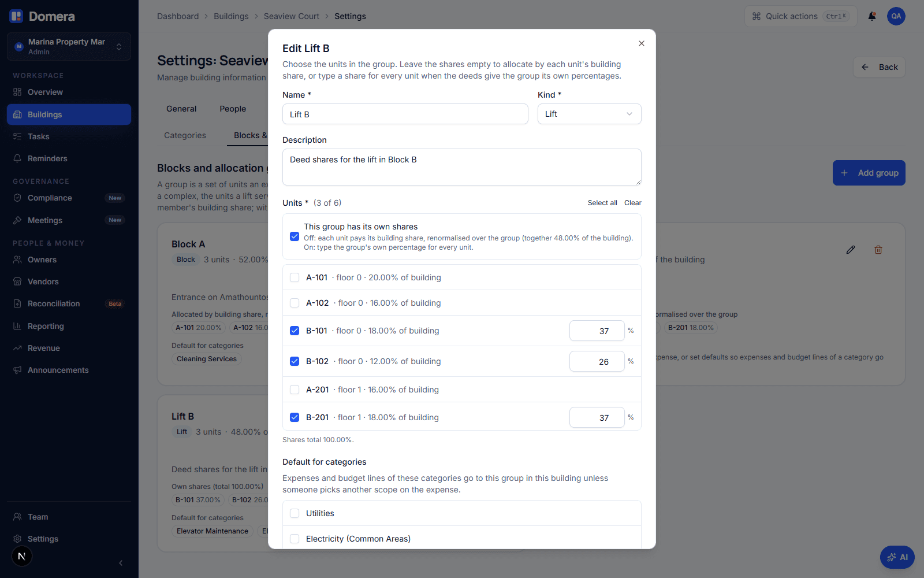Switch to the General tab
The image size is (924, 578).
click(181, 109)
